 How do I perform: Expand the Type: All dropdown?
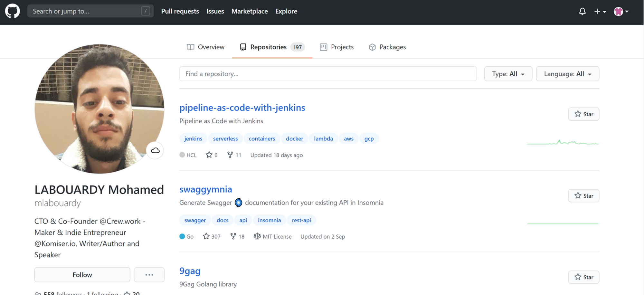508,74
